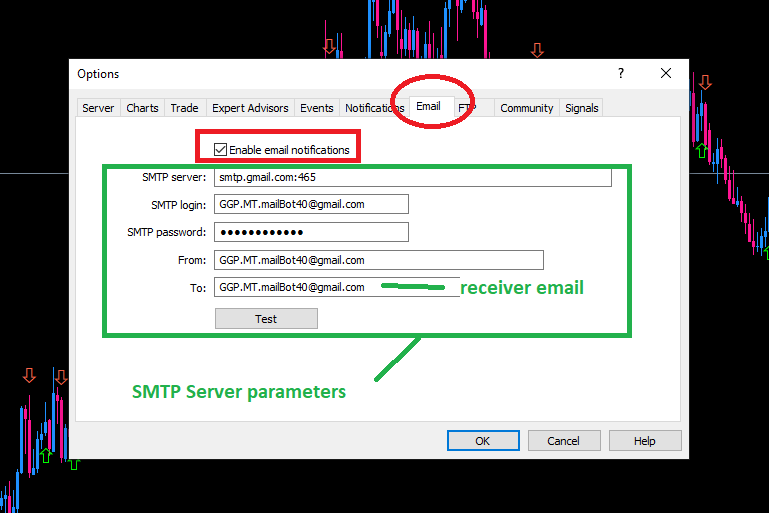Open the Charts tab

coord(142,108)
